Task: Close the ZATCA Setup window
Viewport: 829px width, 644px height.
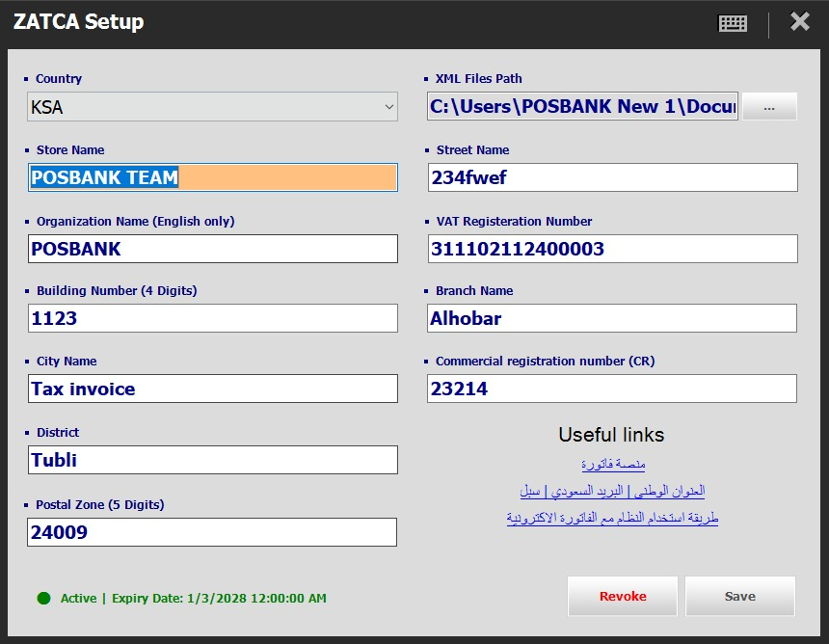Action: tap(799, 21)
